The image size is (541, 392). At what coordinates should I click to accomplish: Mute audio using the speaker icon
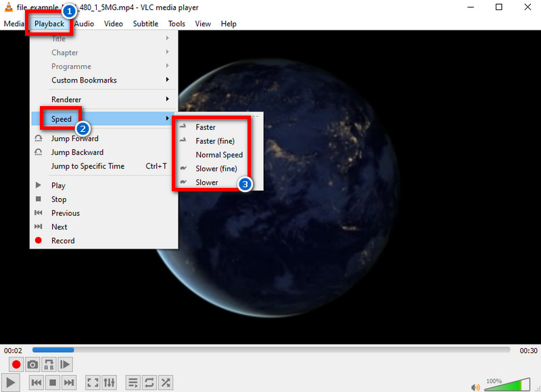(x=475, y=387)
